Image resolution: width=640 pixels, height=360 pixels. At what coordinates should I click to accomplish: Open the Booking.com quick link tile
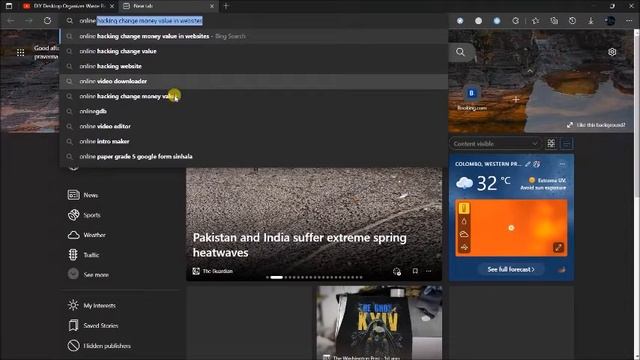coord(471,98)
